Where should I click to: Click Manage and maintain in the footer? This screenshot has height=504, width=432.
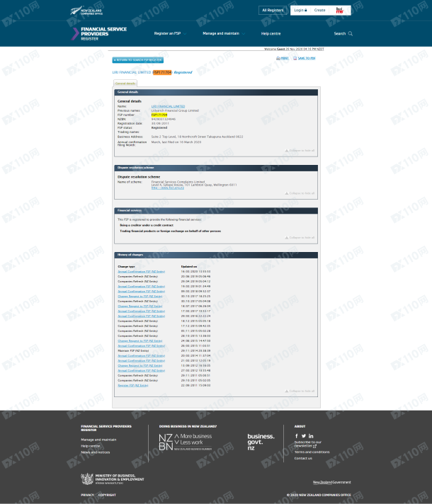pos(98,440)
